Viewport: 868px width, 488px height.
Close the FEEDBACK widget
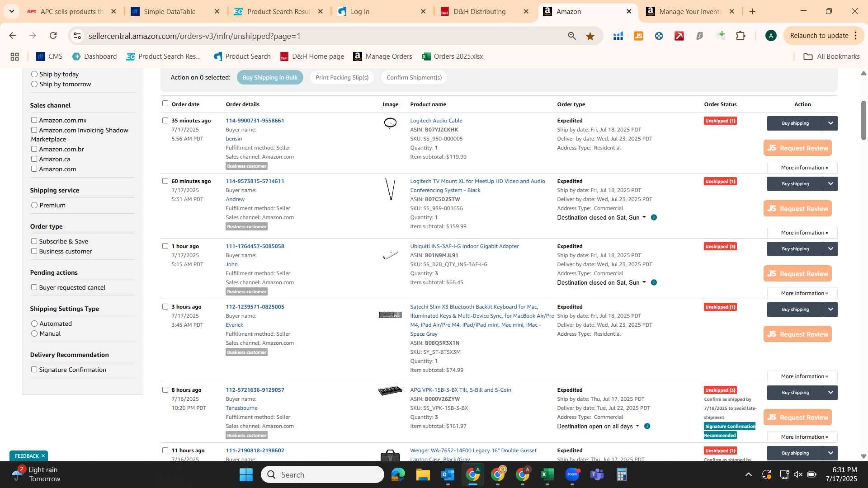pos(43,456)
